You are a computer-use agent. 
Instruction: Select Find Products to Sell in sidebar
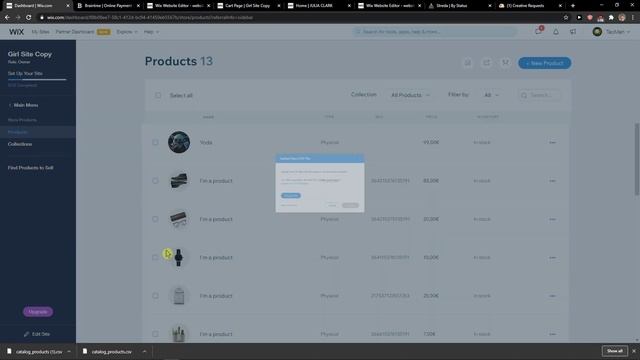30,168
